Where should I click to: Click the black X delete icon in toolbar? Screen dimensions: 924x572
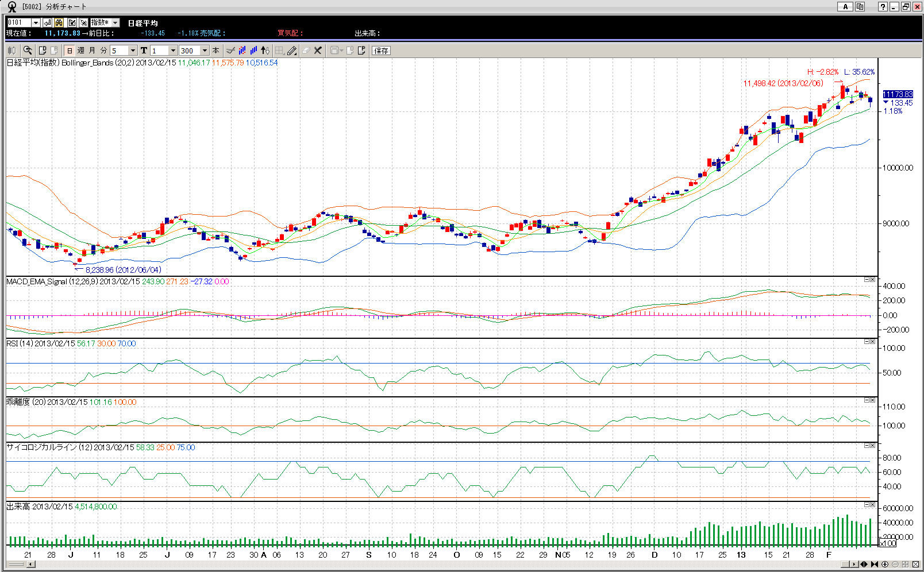click(318, 51)
